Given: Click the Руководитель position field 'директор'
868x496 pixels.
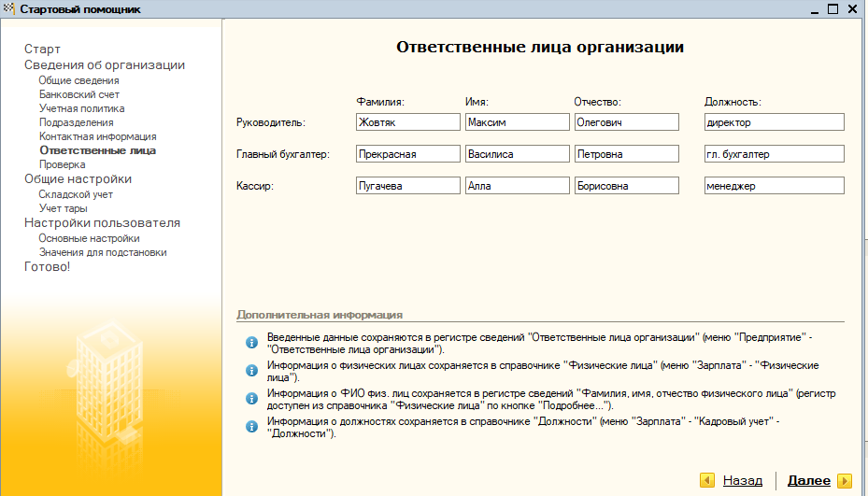Looking at the screenshot, I should 774,122.
